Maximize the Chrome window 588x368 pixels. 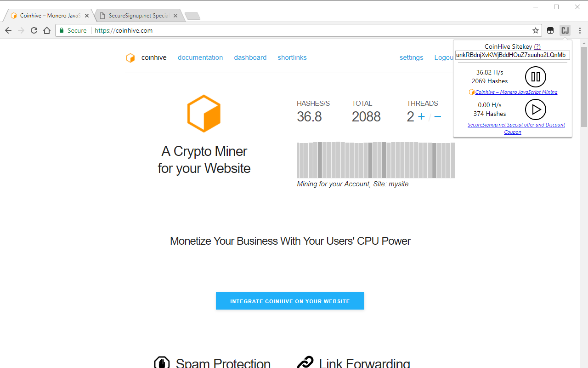556,7
